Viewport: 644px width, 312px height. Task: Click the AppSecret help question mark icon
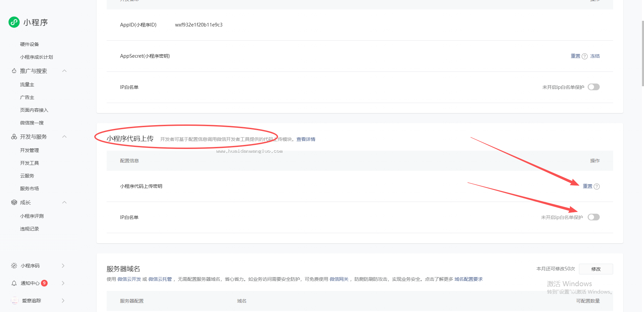click(585, 56)
